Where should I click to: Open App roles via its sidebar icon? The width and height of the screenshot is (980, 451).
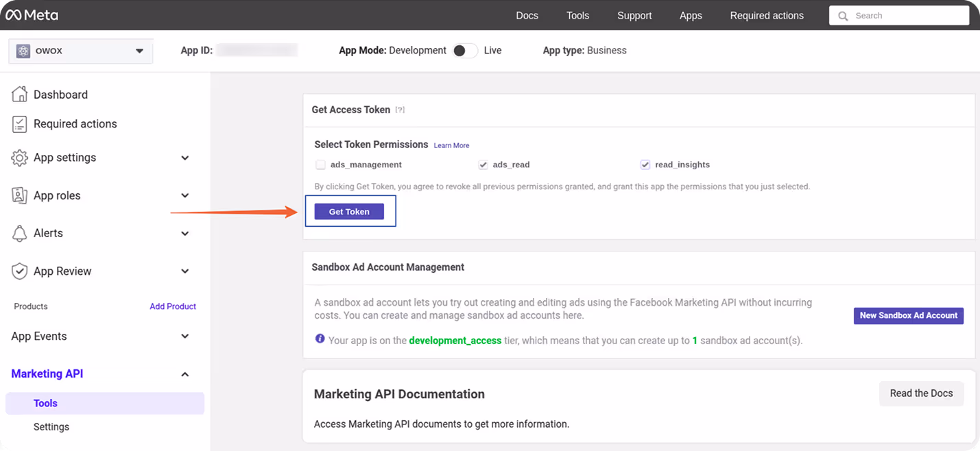pyautogui.click(x=20, y=195)
